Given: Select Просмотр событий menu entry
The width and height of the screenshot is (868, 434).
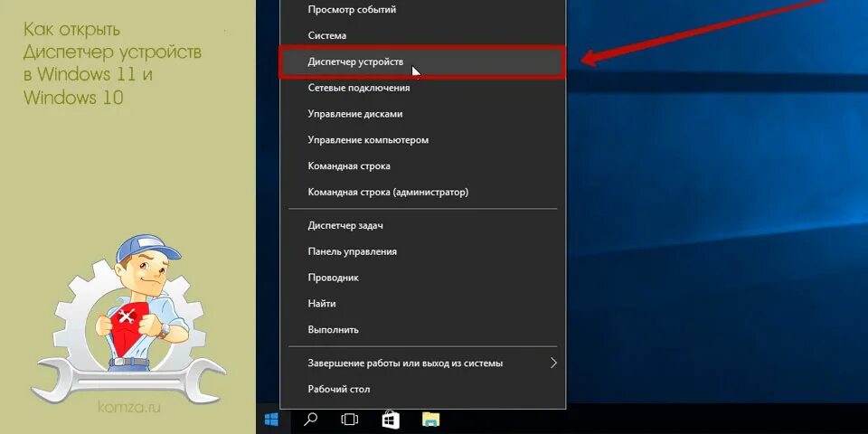Looking at the screenshot, I should click(423, 9).
